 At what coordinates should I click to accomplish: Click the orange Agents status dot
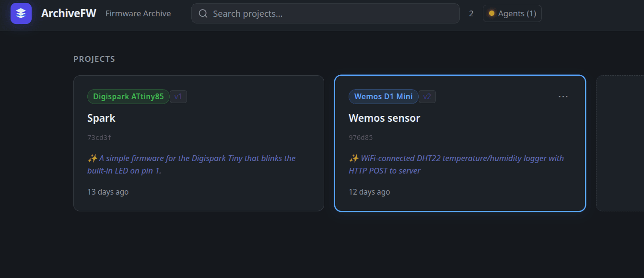(492, 13)
